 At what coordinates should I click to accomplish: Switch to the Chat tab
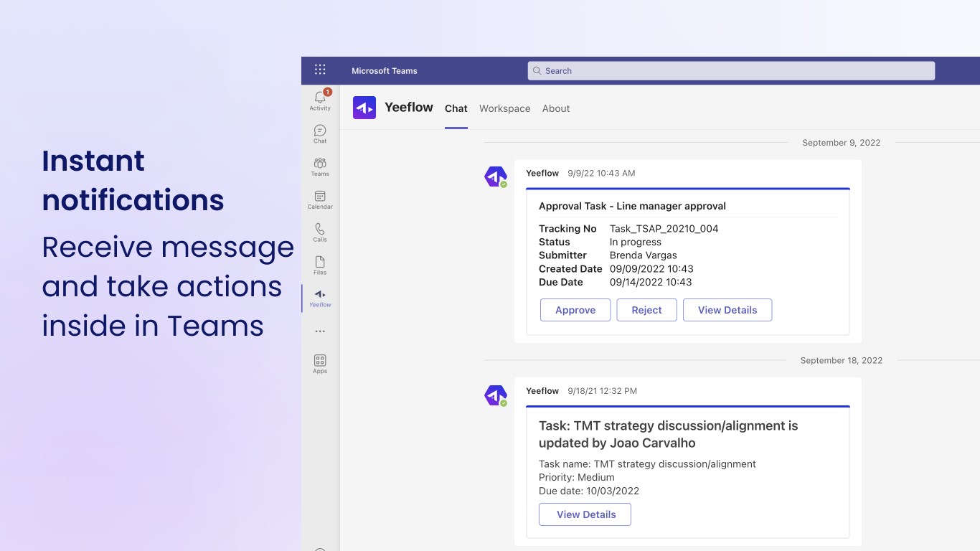[456, 108]
